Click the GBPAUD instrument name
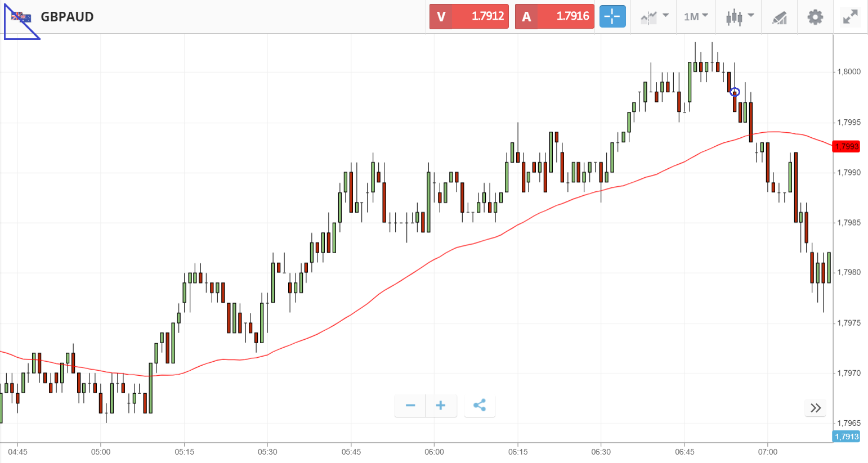 (x=67, y=17)
